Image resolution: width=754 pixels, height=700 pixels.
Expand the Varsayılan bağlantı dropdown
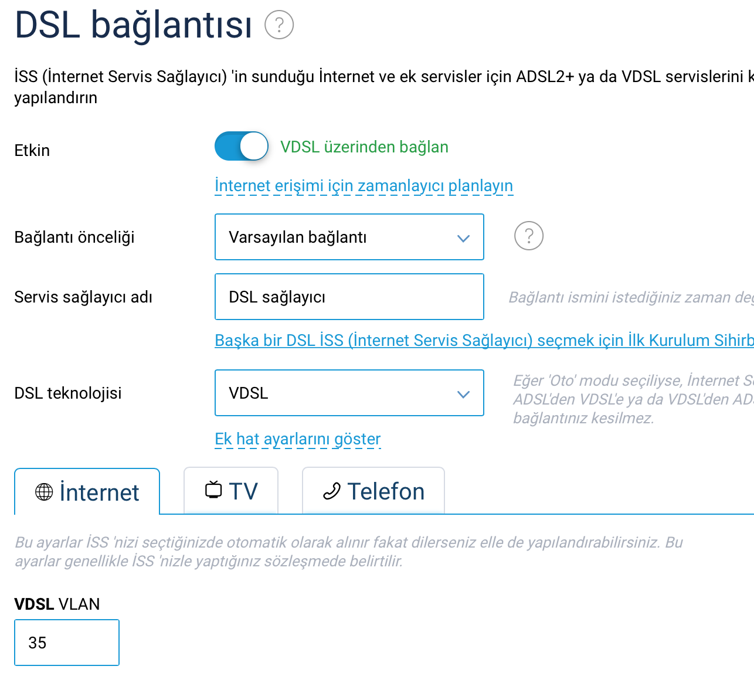pos(349,237)
